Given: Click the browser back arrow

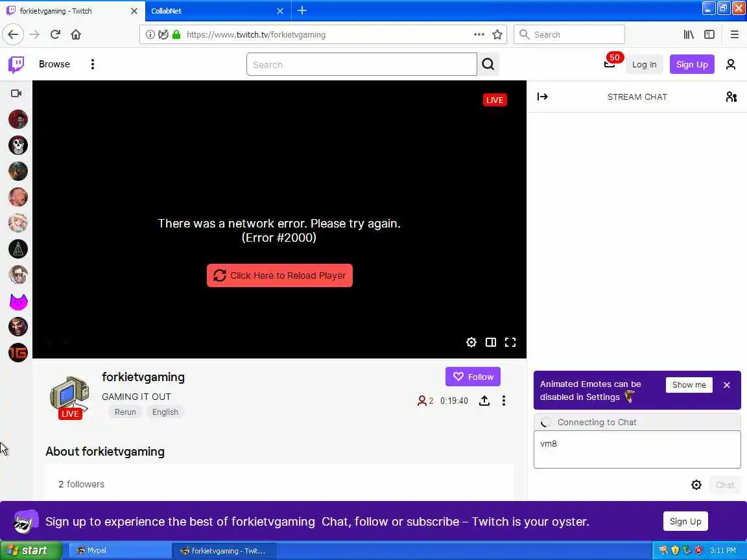Looking at the screenshot, I should [13, 34].
